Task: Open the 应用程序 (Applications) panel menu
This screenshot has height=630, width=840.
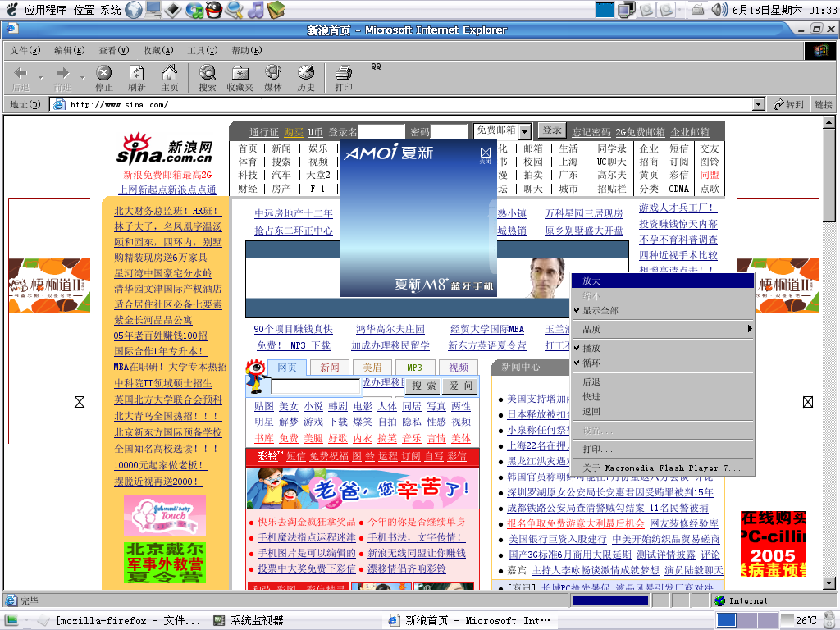Action: point(45,10)
